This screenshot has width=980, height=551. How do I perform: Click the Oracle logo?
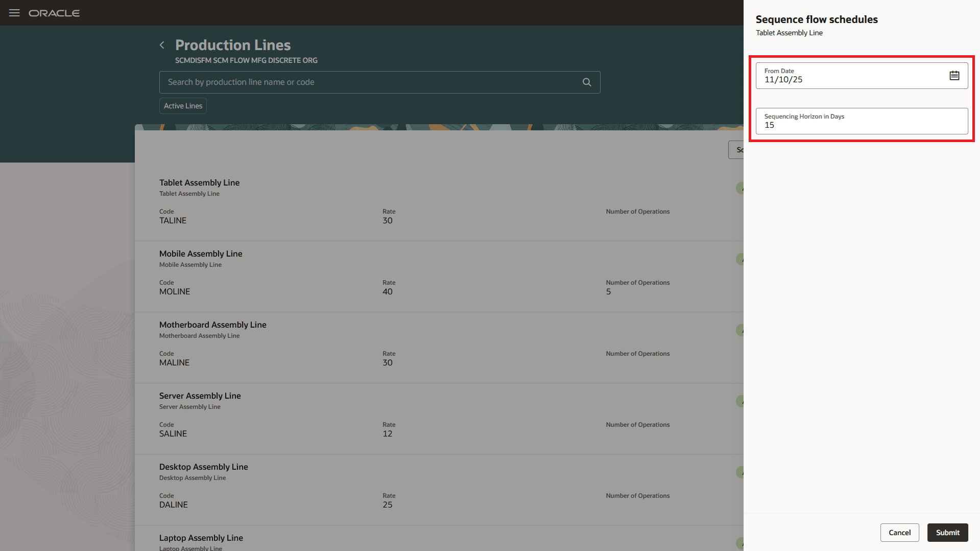coord(54,13)
